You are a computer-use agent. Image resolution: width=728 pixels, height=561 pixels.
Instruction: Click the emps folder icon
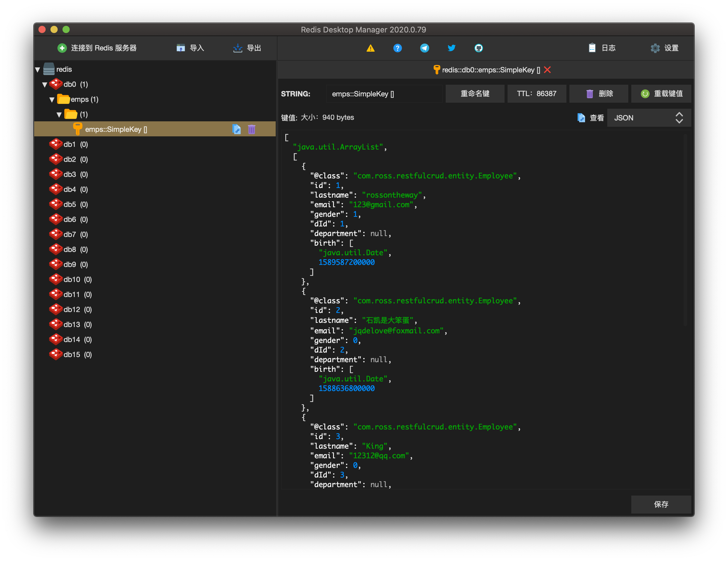[63, 99]
